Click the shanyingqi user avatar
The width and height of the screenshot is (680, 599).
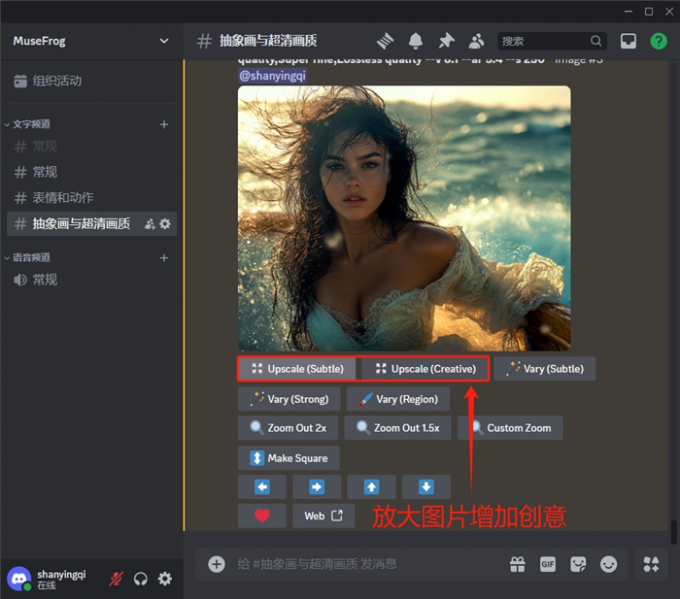click(19, 579)
